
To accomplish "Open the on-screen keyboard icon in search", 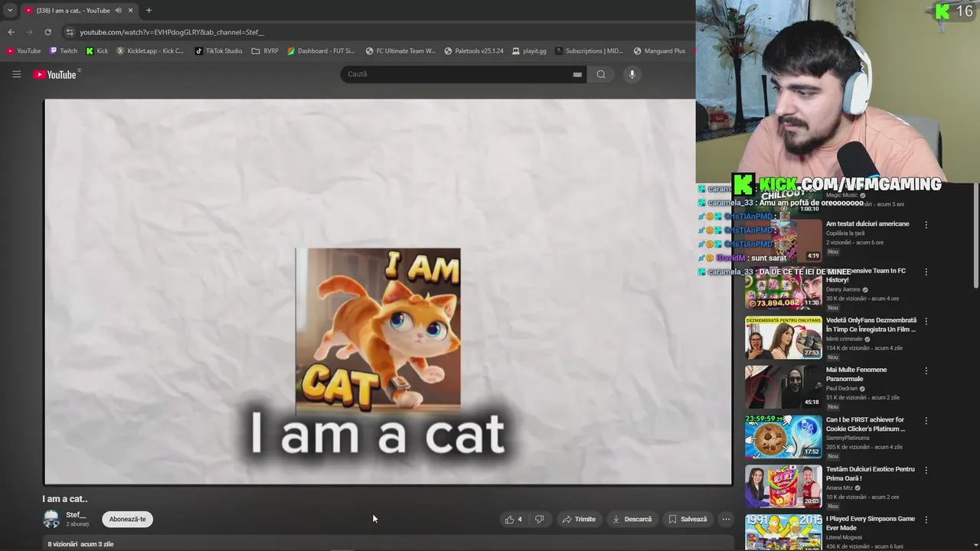I will (577, 74).
